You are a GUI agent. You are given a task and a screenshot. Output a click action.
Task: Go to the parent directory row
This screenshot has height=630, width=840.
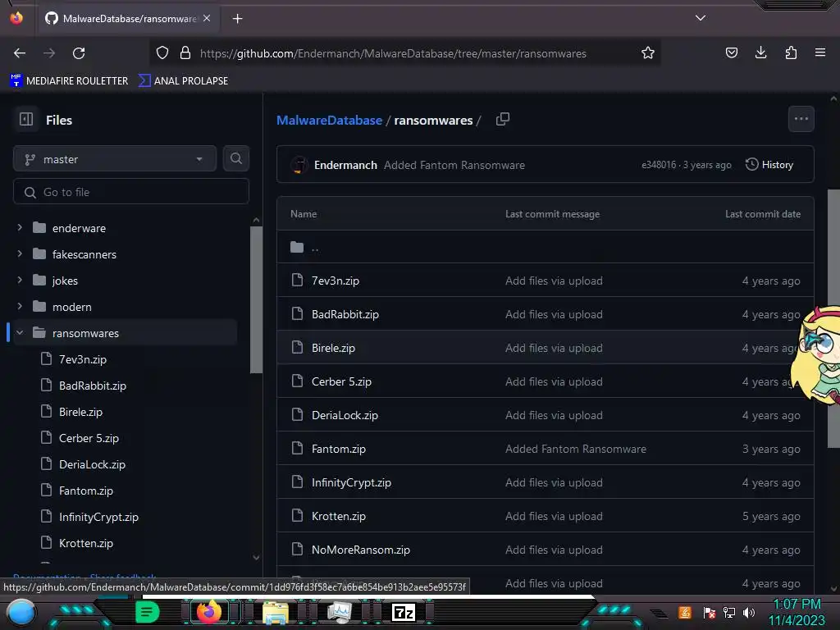(x=545, y=247)
